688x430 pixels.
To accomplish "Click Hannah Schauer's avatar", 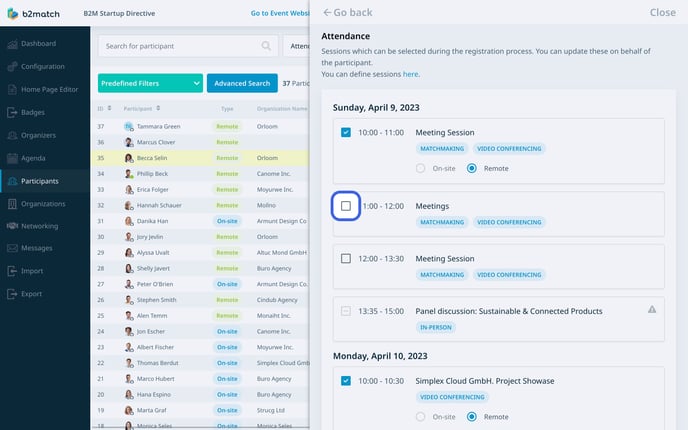I will (x=129, y=205).
